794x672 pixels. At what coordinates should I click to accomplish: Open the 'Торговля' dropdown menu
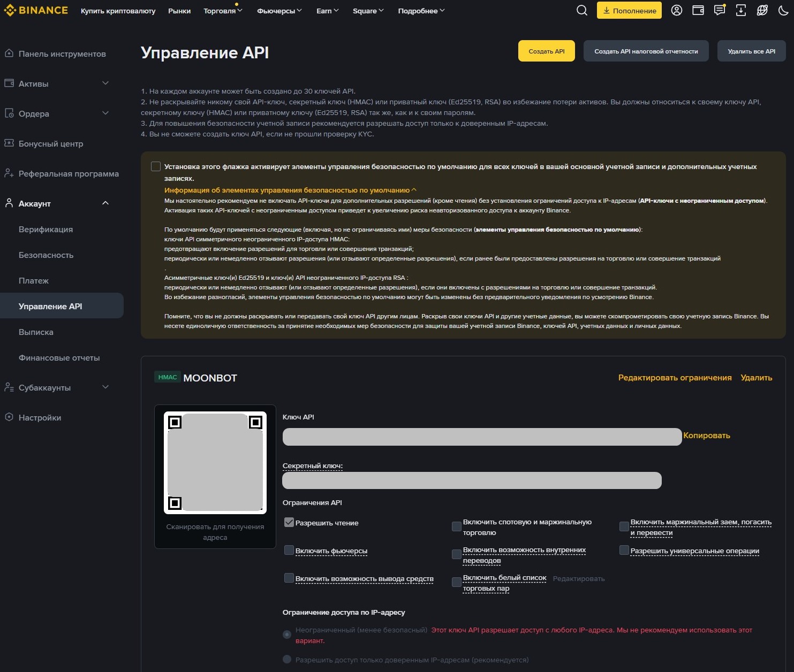pyautogui.click(x=223, y=11)
